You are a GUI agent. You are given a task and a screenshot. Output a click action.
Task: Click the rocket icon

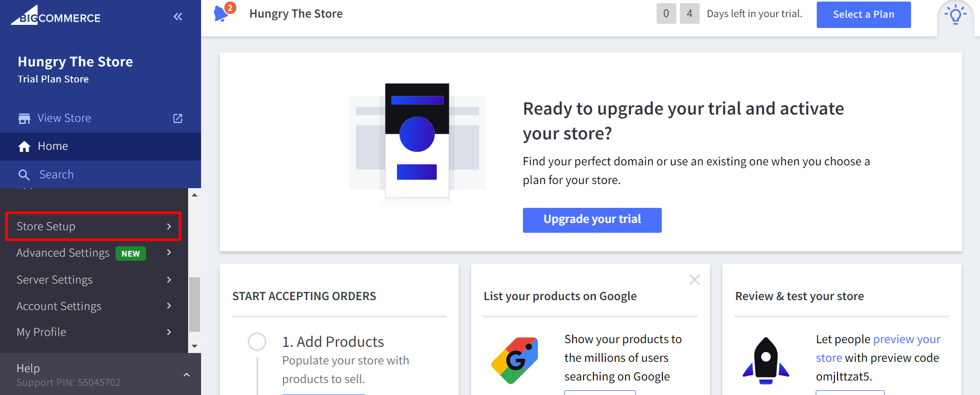coord(766,360)
